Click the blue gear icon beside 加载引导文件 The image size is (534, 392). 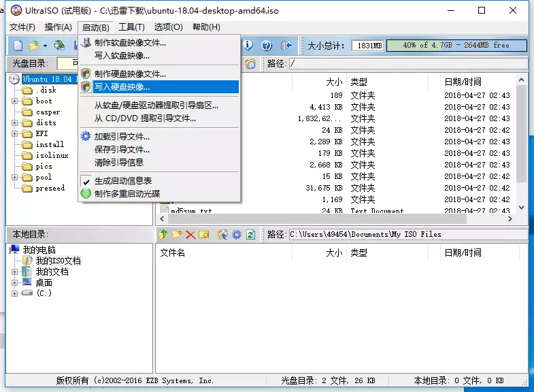pos(86,136)
